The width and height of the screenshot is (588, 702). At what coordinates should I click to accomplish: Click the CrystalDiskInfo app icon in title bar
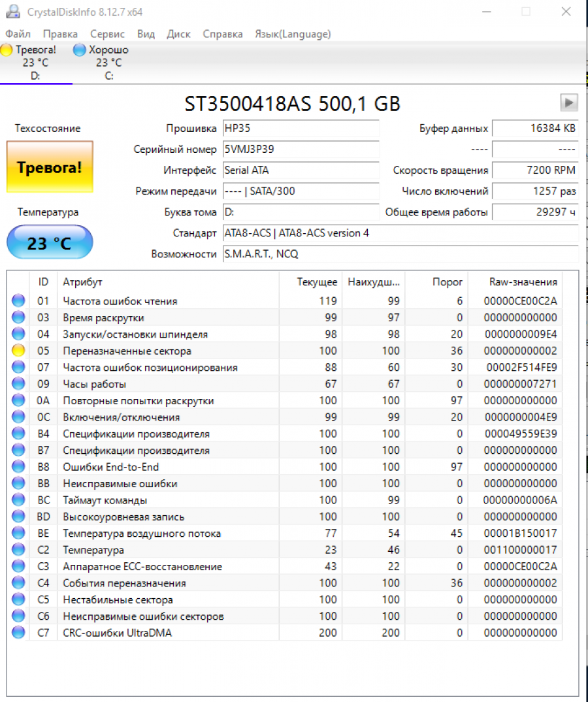12,12
